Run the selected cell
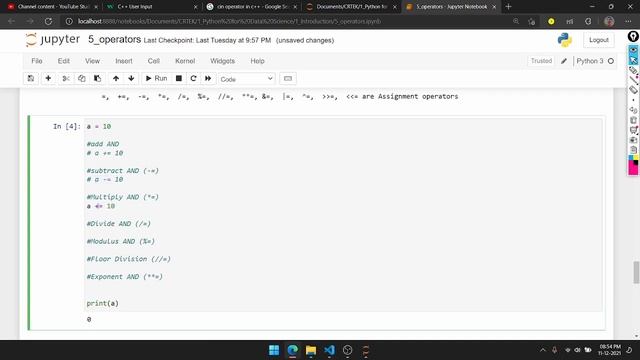Screen dimensions: 640x360 (156, 78)
